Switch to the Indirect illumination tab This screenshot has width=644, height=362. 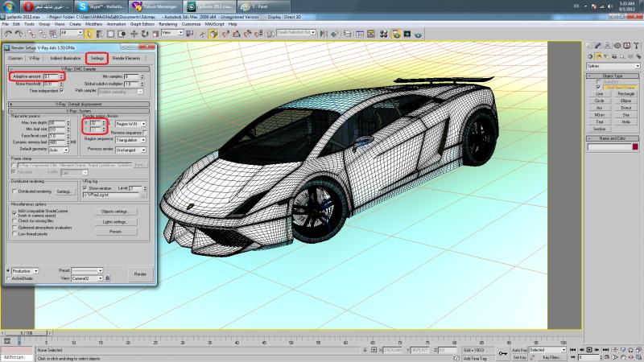coord(65,59)
